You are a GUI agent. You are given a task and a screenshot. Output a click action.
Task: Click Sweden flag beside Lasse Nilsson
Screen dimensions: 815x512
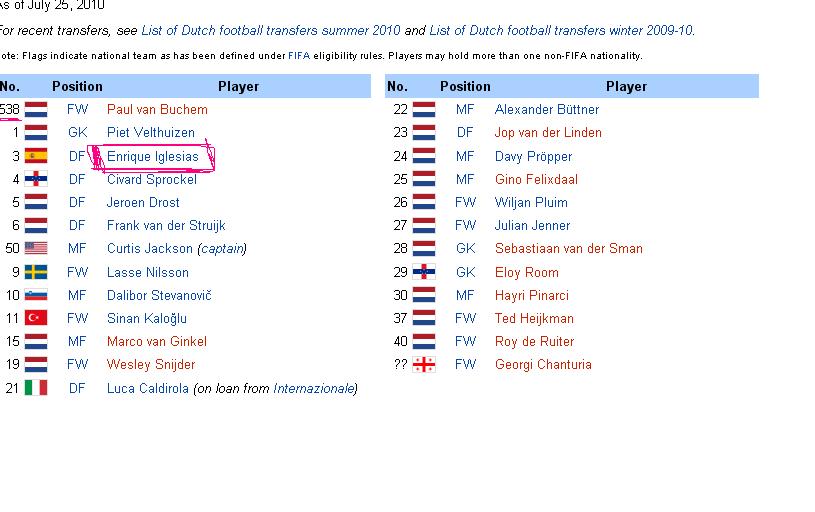click(36, 272)
